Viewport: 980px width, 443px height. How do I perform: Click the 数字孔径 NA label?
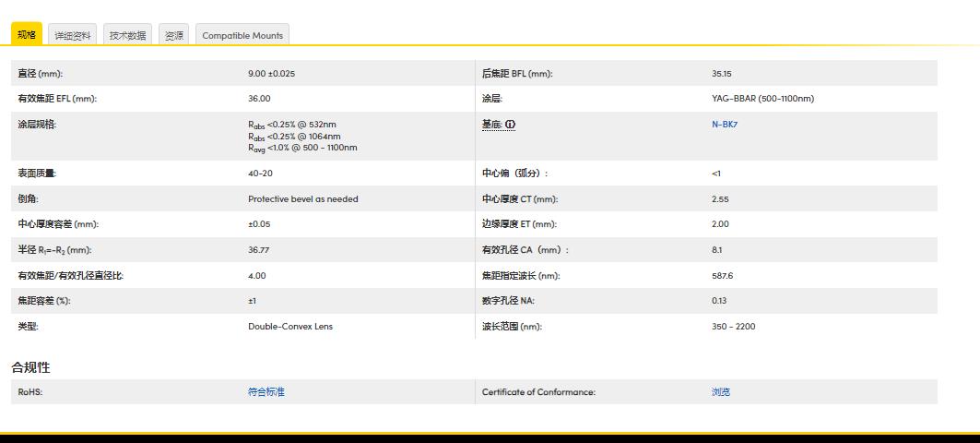pos(508,301)
